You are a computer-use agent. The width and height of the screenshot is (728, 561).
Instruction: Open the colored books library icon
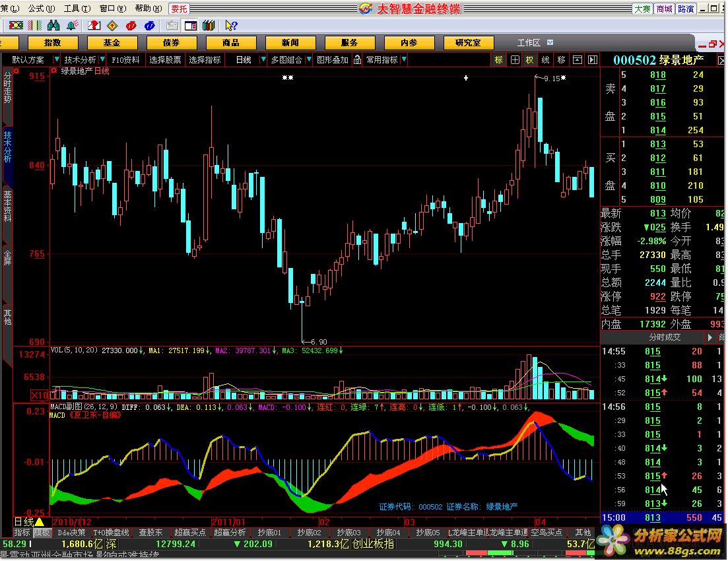[x=209, y=26]
